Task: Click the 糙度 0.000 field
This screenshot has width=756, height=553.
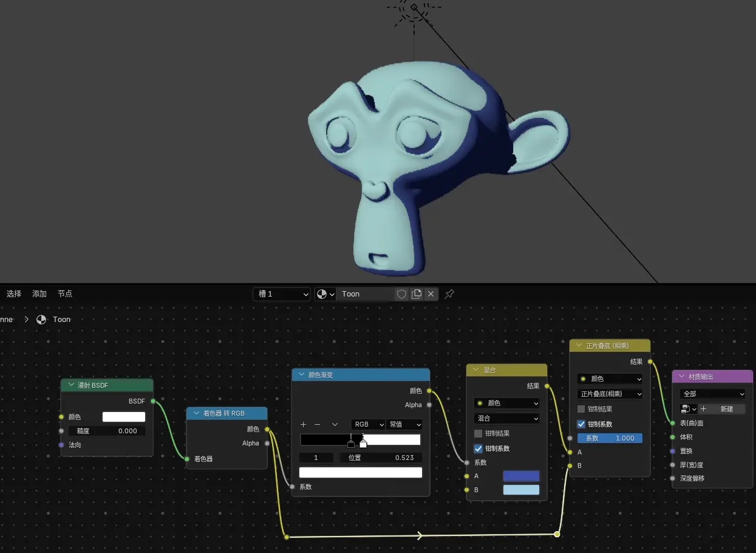Action: (x=107, y=431)
